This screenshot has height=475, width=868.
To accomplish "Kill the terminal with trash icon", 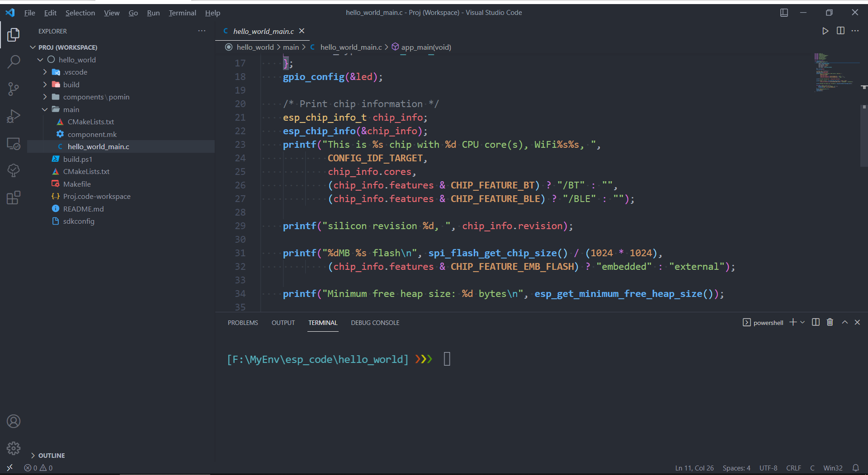I will point(830,322).
